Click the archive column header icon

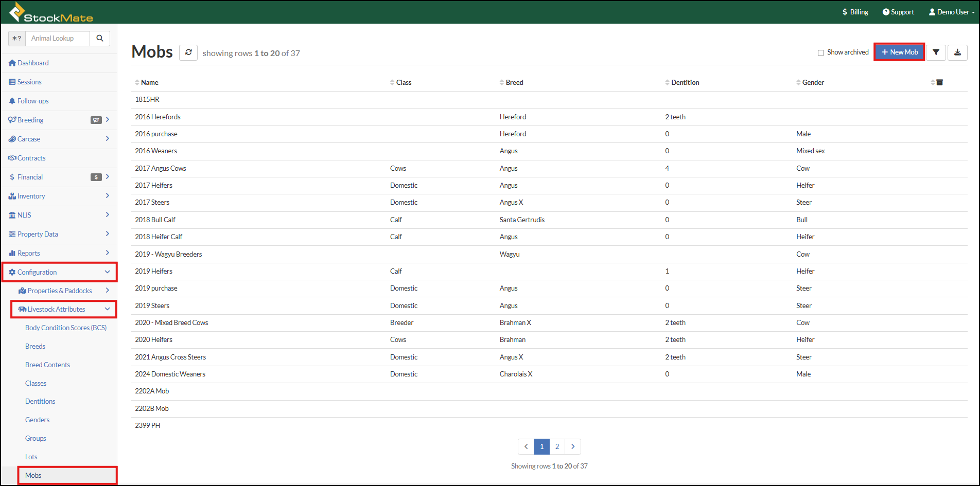pos(939,82)
